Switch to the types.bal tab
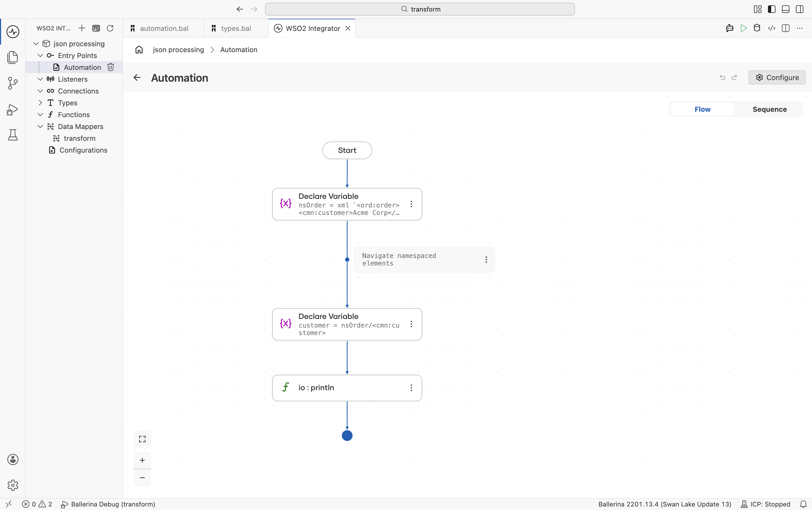 tap(236, 28)
